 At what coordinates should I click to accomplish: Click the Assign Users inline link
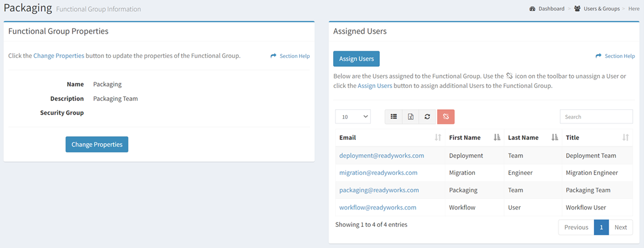pos(374,86)
